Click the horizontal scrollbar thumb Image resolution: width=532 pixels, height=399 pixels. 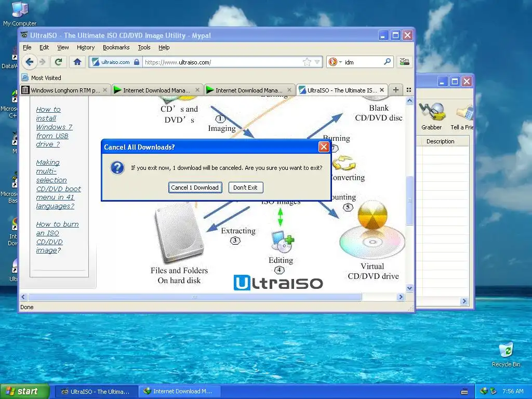tap(195, 297)
